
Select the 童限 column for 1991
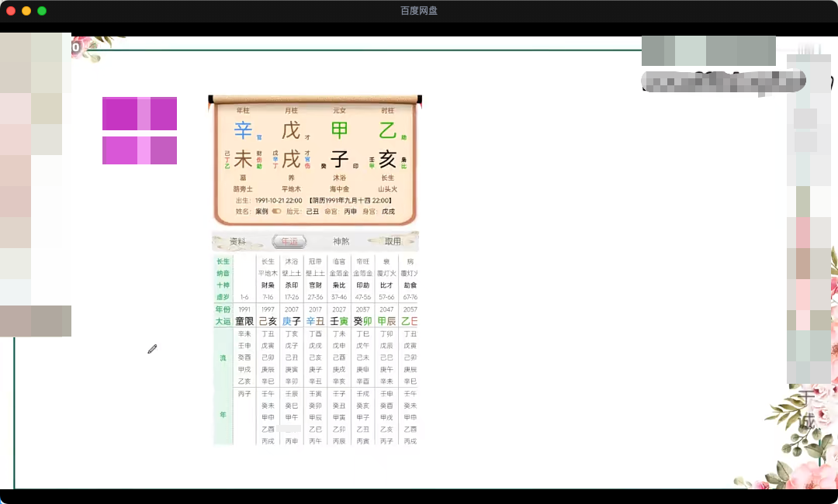point(244,321)
